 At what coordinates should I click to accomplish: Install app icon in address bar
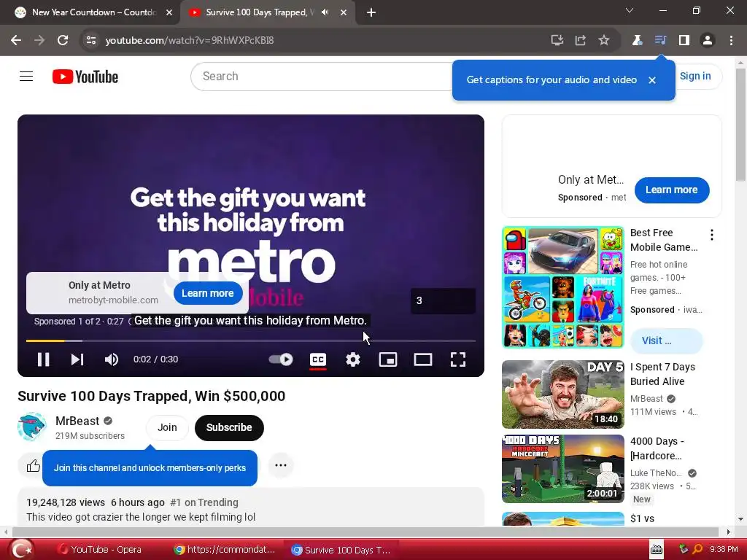tap(557, 40)
